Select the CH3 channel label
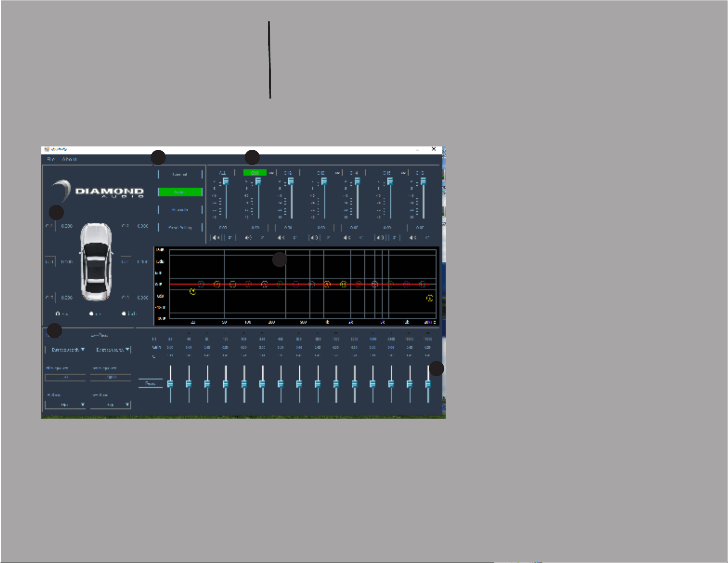Viewport: 728px width, 563px height. pyautogui.click(x=321, y=173)
